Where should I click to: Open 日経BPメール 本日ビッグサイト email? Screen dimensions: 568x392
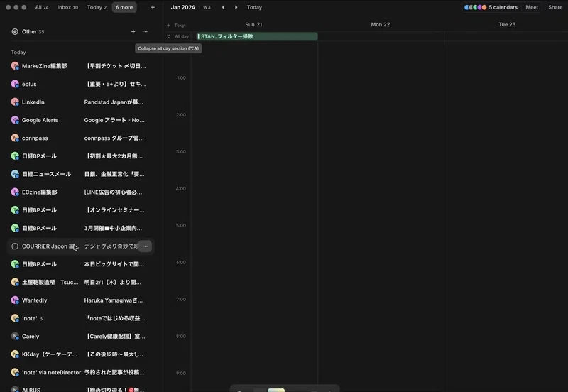pos(81,264)
